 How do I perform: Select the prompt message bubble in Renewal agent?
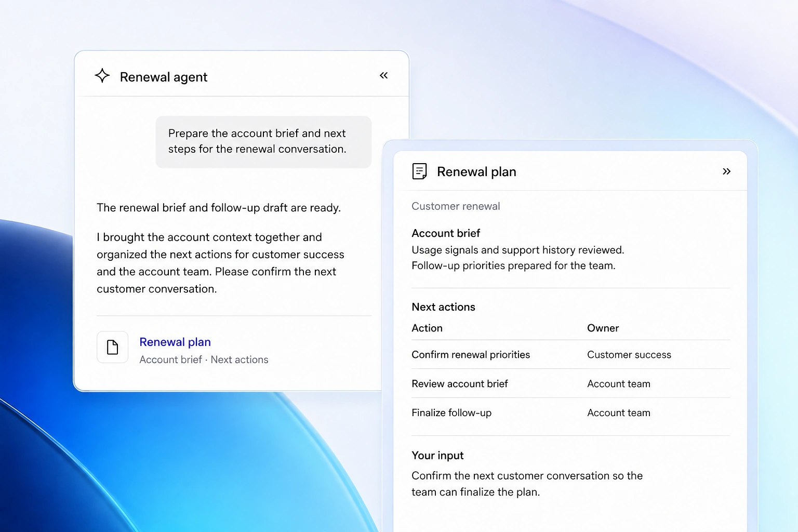263,142
